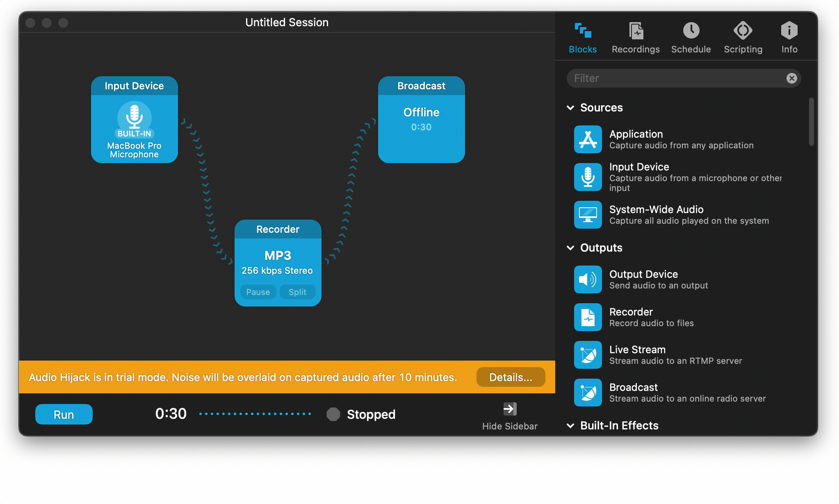Select the Output Device speaker icon
The height and width of the screenshot is (504, 839).
588,279
